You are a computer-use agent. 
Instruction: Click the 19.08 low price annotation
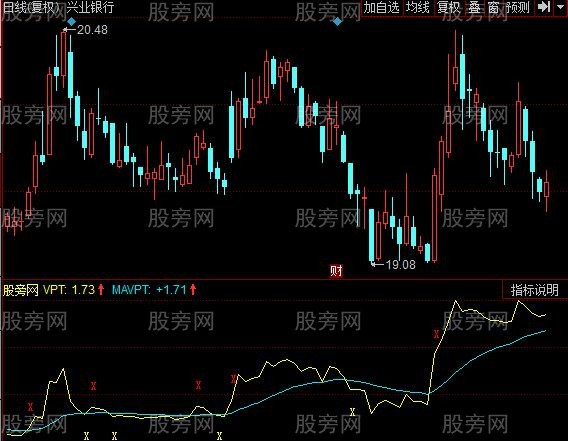coord(400,265)
